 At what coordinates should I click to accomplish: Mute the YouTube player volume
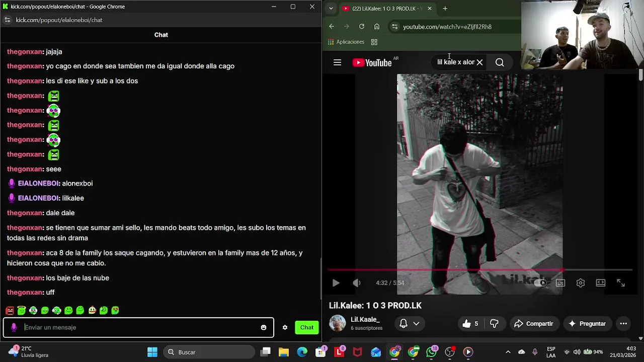click(357, 283)
